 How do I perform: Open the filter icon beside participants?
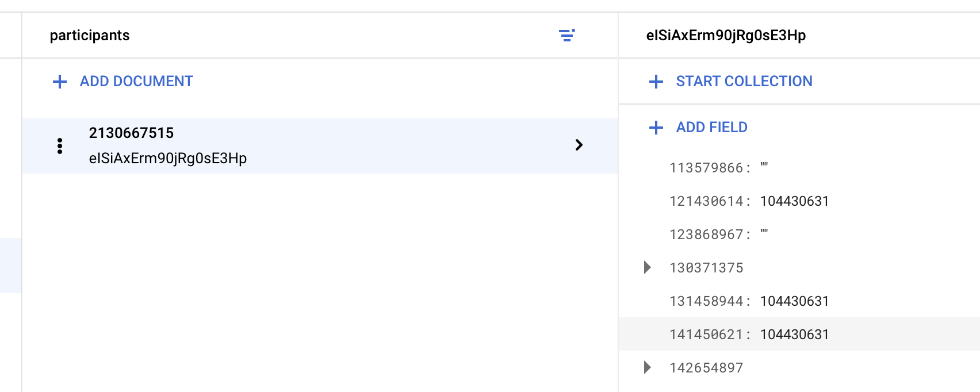567,36
